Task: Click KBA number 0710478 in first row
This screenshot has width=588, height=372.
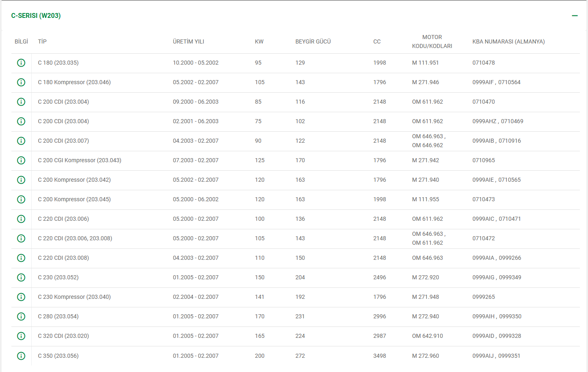Action: pos(483,63)
